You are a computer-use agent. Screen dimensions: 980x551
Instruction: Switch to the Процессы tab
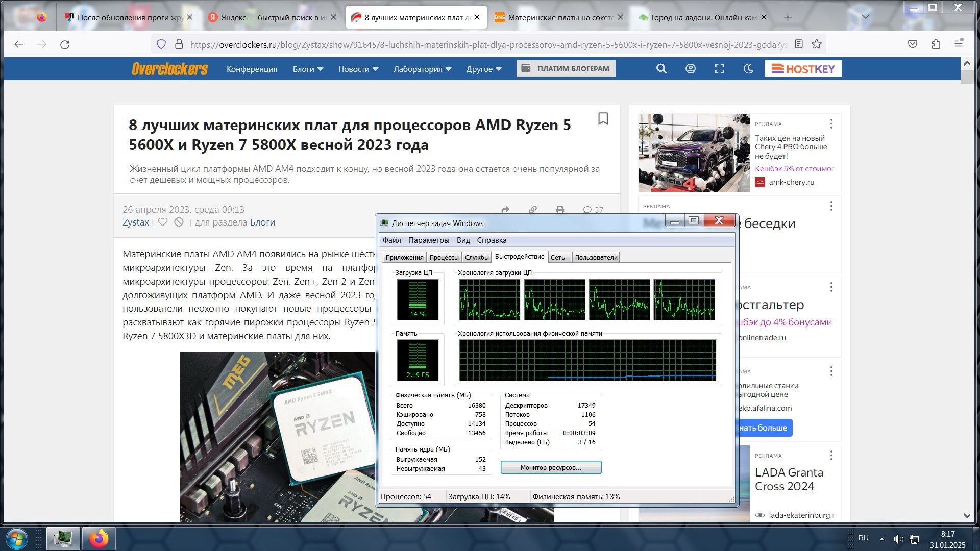(444, 258)
